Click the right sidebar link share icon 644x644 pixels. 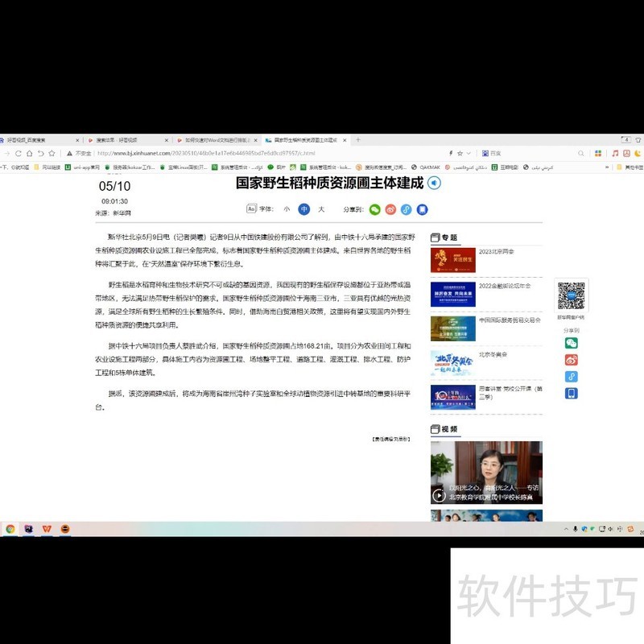point(572,377)
